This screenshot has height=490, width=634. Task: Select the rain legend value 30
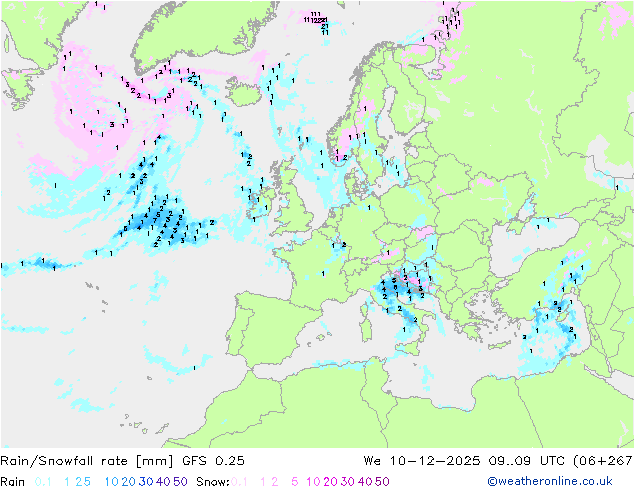(x=146, y=482)
